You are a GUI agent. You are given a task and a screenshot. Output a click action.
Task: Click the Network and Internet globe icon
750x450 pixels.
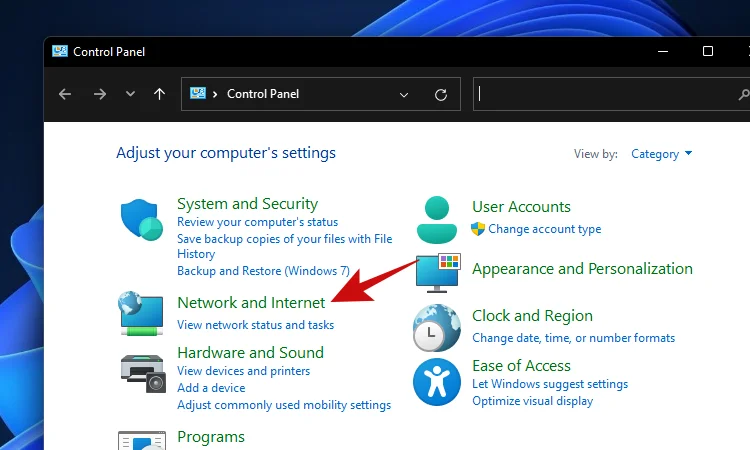point(141,313)
